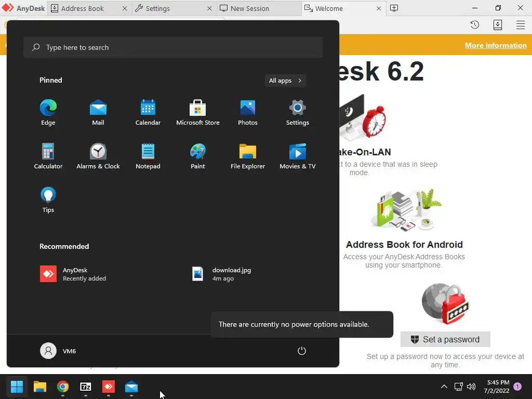The width and height of the screenshot is (532, 399).
Task: Open recommended AnyDesk app
Action: (73, 274)
